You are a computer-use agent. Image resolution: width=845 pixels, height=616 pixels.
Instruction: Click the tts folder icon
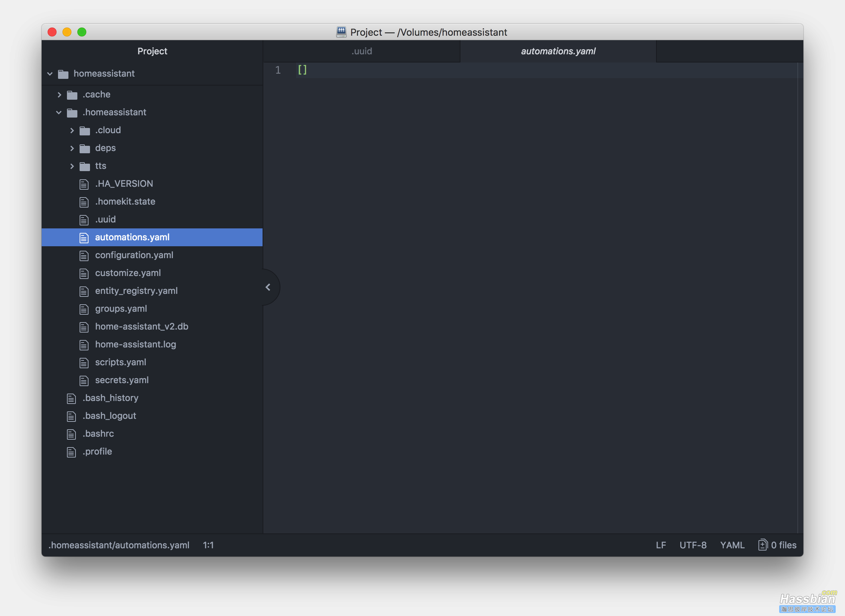pos(85,166)
